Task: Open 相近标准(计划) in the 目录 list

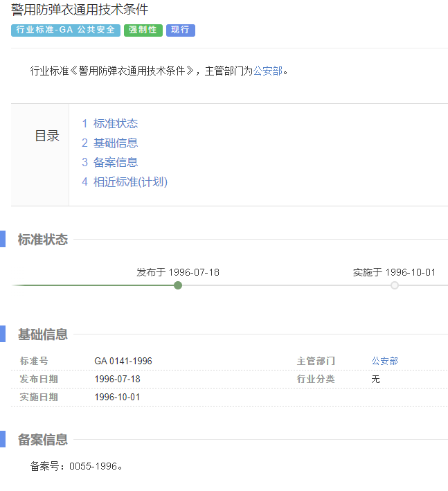Action: click(x=130, y=181)
